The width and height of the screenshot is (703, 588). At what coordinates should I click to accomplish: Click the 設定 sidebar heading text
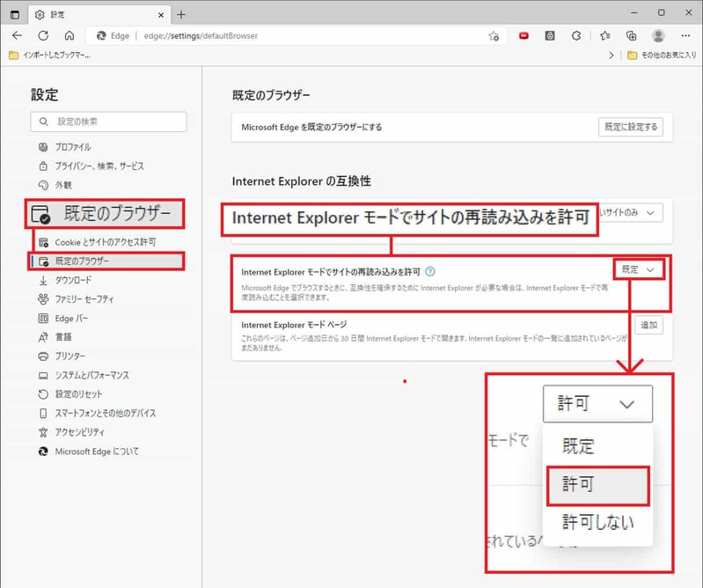[44, 95]
